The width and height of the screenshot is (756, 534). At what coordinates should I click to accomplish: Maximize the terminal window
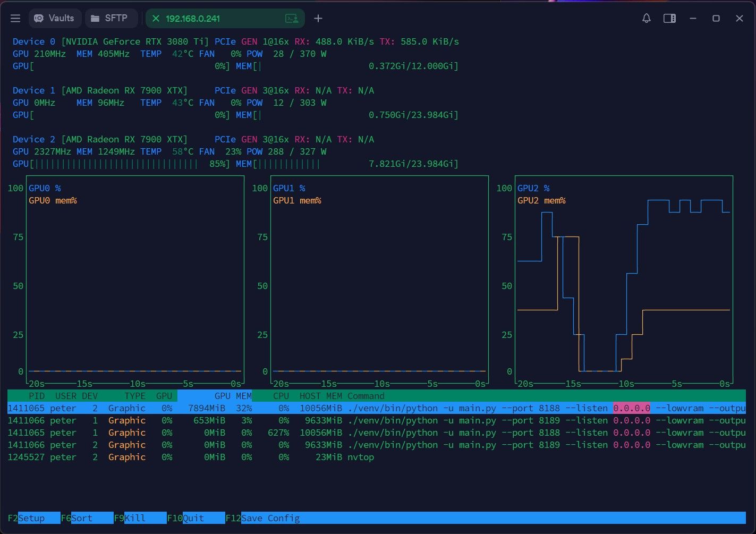click(x=716, y=18)
